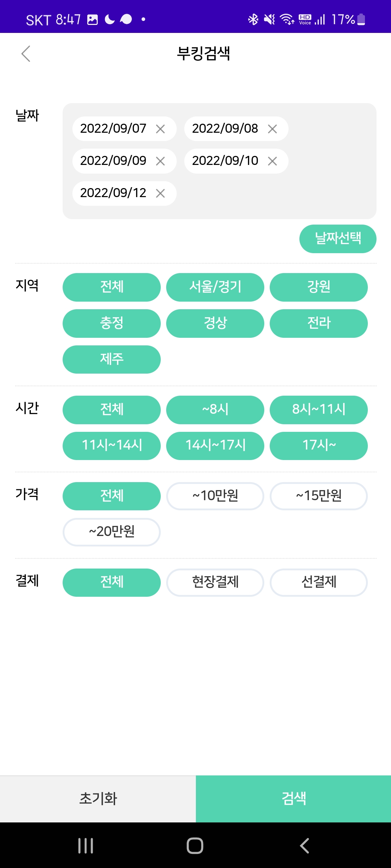The height and width of the screenshot is (868, 391).
Task: Toggle the 제주 region filter
Action: click(112, 359)
